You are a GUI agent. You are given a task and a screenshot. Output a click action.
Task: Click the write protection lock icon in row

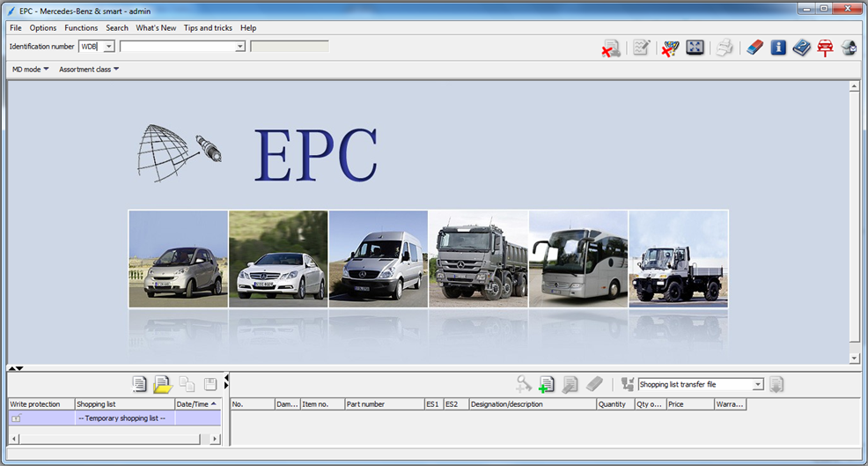click(16, 418)
